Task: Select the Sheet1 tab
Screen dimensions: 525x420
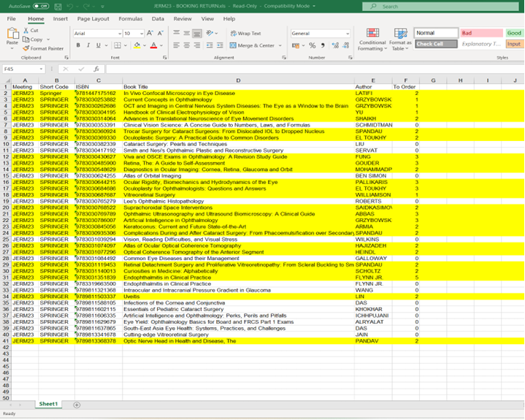Action: (48, 404)
